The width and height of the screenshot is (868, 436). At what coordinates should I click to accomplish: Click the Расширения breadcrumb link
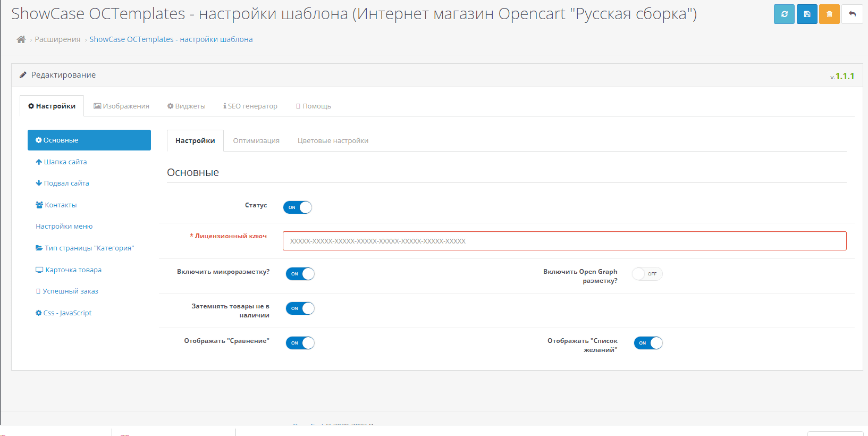click(x=57, y=39)
